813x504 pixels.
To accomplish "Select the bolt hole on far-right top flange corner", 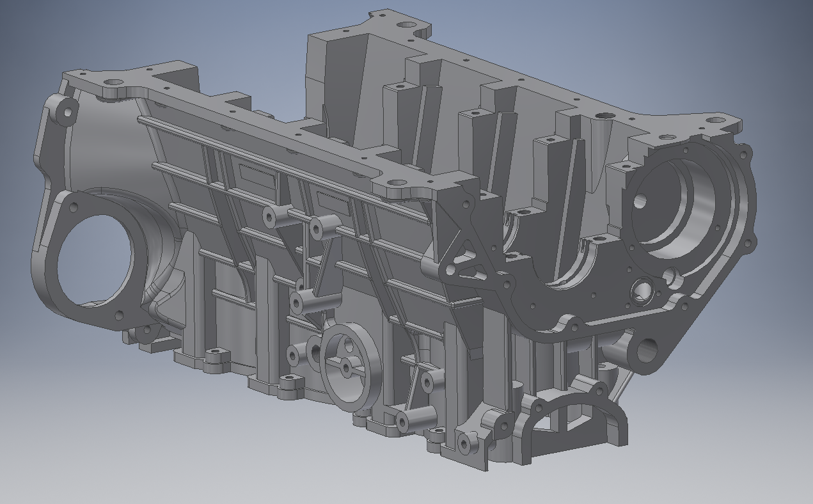I will point(716,120).
